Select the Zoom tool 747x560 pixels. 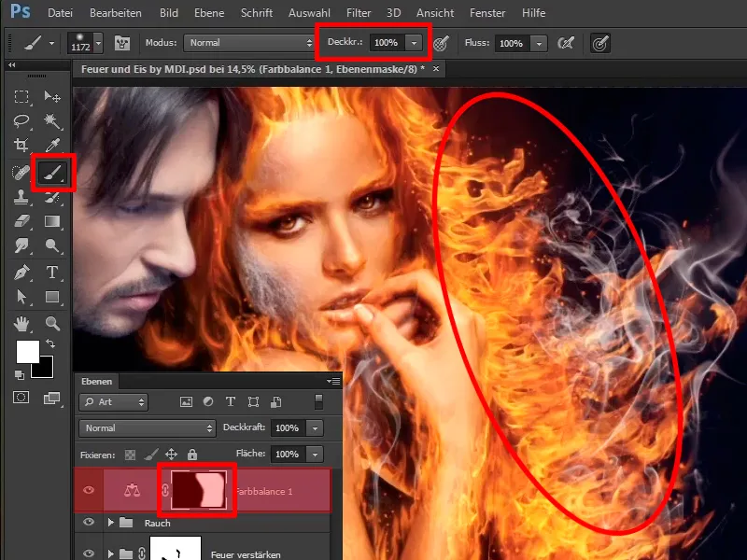[x=52, y=324]
